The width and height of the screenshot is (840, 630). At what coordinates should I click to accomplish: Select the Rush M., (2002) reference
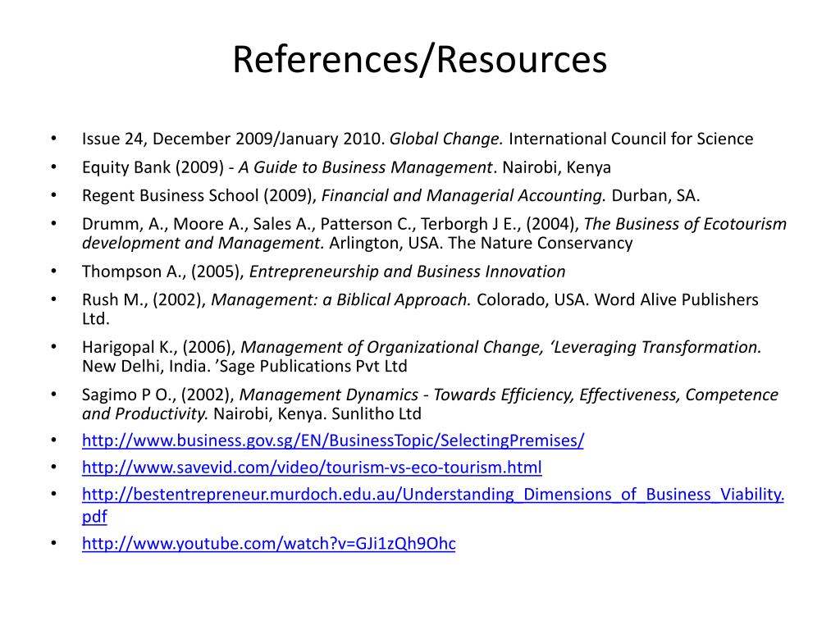[420, 309]
